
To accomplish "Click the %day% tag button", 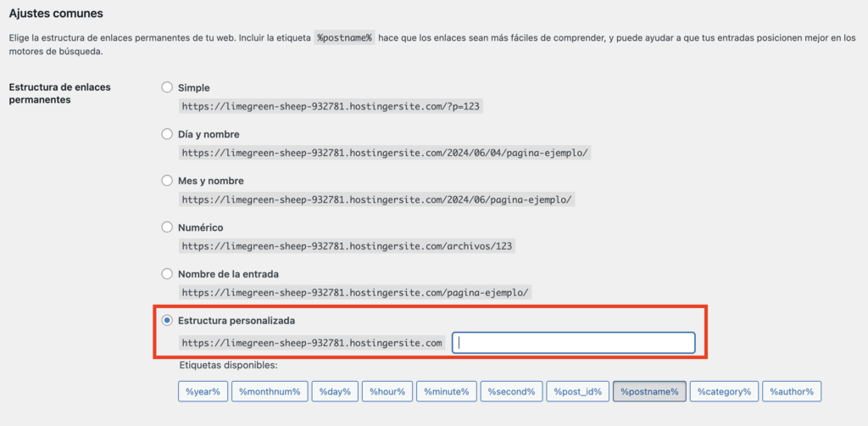I will pyautogui.click(x=335, y=391).
